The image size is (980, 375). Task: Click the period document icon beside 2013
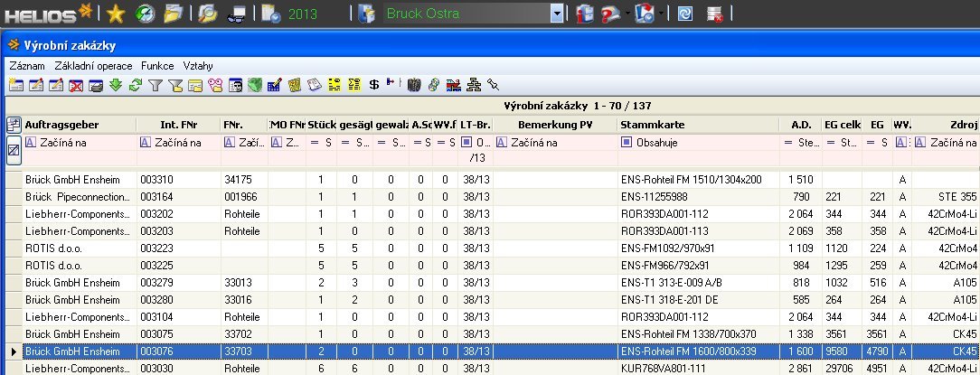[x=271, y=14]
